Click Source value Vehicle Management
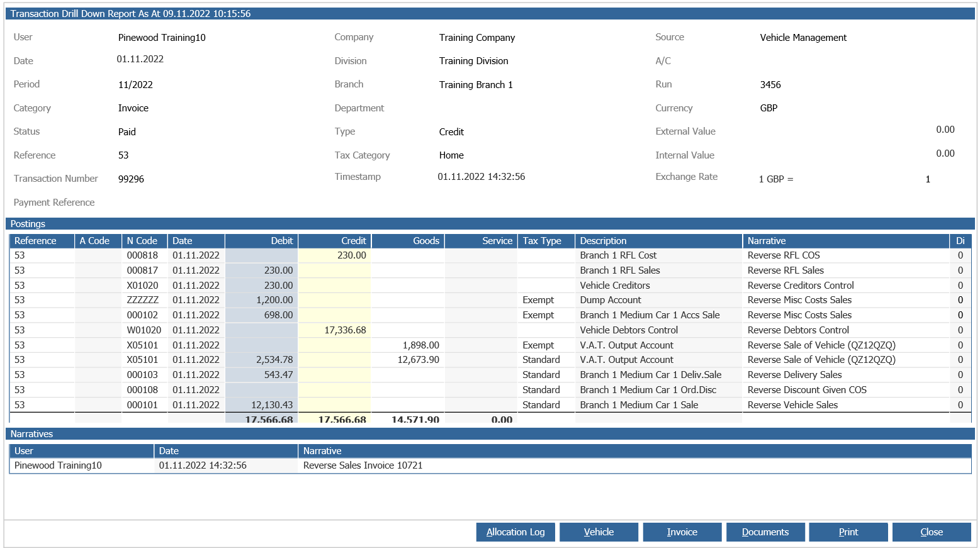 point(803,38)
